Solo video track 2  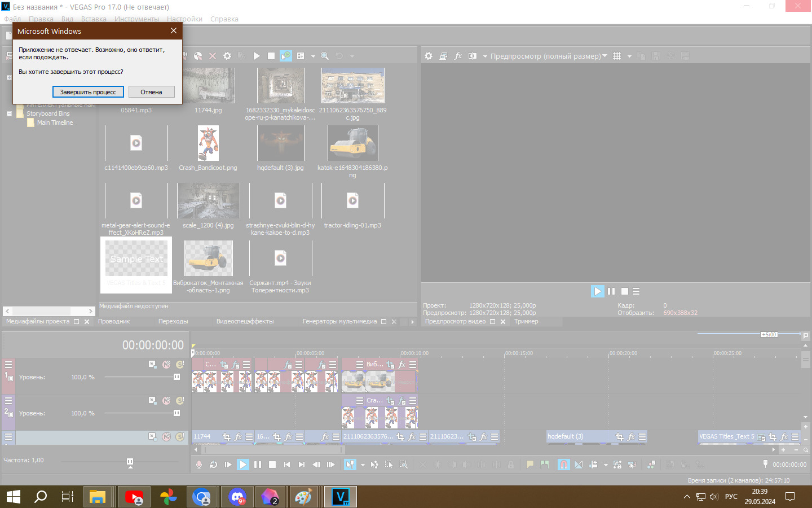180,401
